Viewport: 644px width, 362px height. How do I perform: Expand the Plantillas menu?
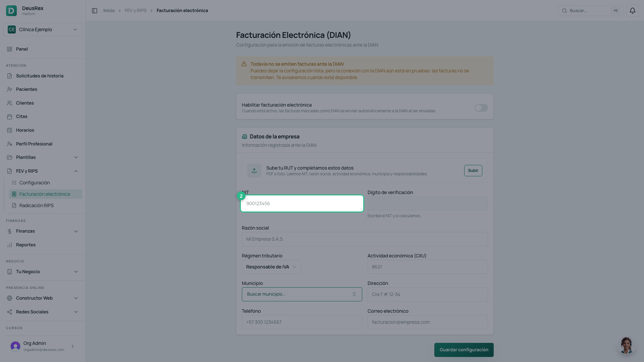point(43,158)
